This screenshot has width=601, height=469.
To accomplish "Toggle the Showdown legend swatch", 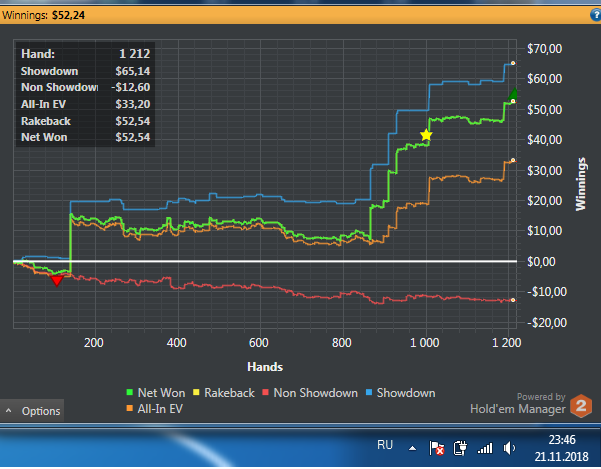I will [369, 392].
